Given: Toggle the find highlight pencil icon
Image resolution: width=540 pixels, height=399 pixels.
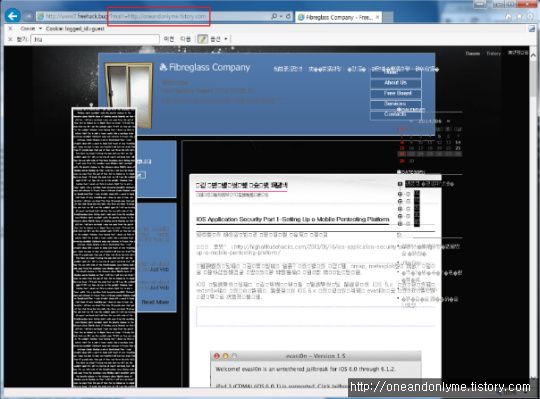Looking at the screenshot, I should (202, 39).
